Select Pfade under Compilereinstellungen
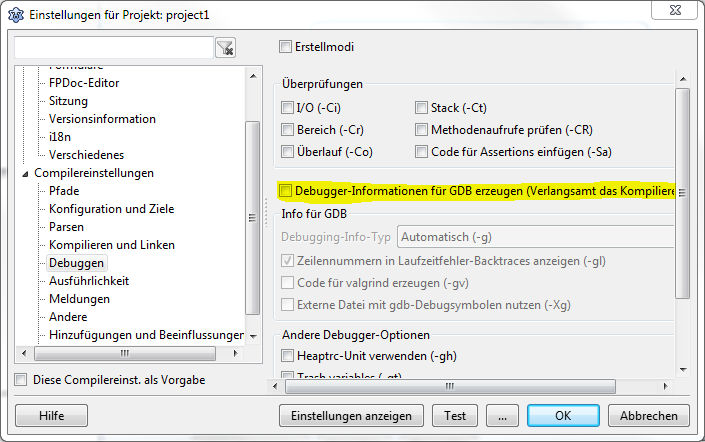 point(64,191)
